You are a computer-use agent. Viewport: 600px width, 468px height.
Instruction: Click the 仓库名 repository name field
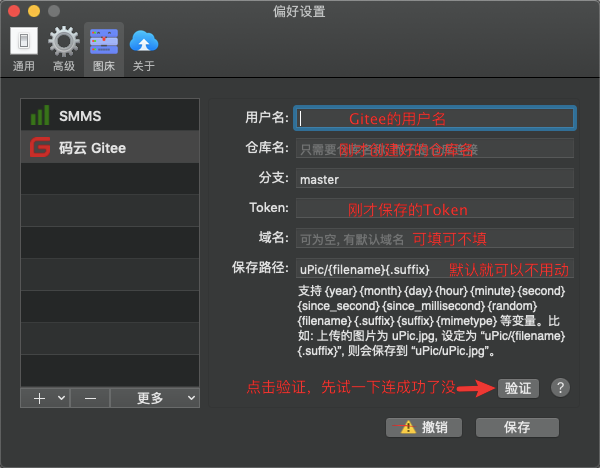click(x=435, y=148)
